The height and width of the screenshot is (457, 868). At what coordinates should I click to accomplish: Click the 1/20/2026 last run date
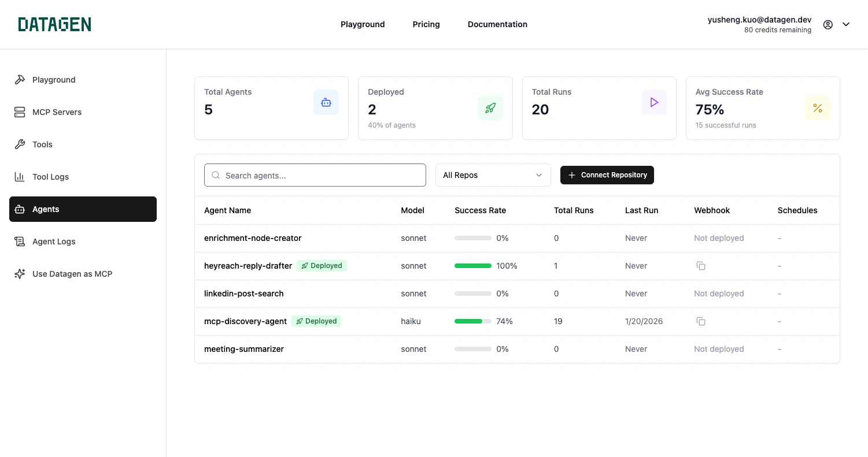pyautogui.click(x=644, y=321)
